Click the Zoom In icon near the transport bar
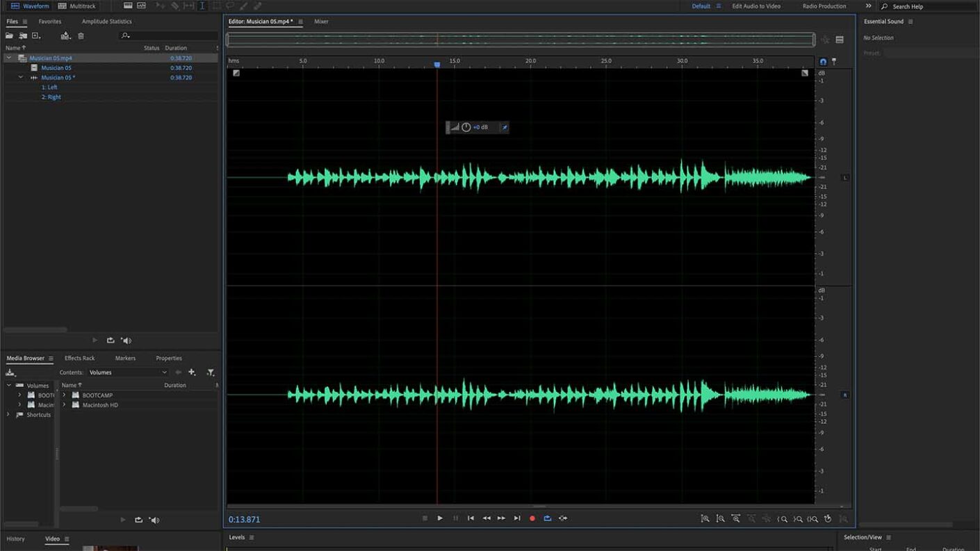980x551 pixels. click(x=705, y=518)
